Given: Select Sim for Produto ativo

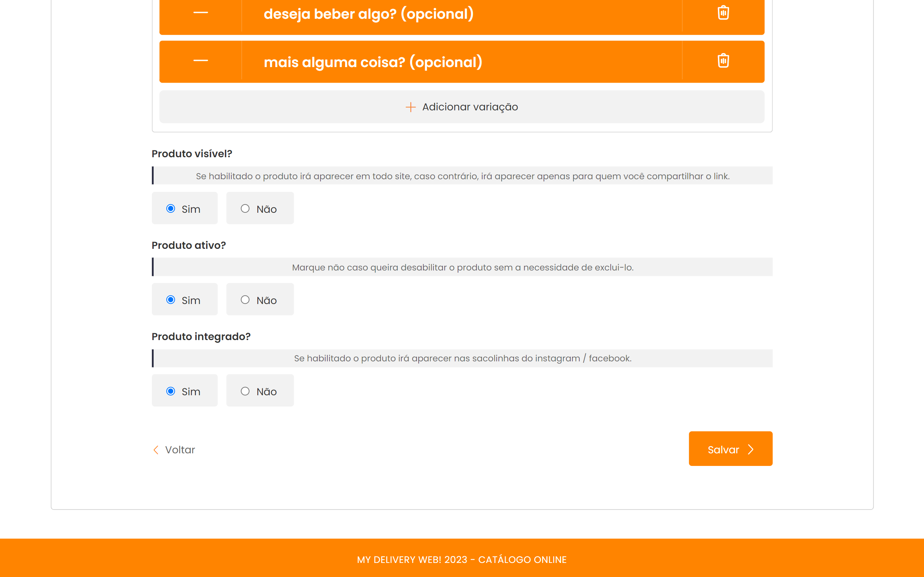Looking at the screenshot, I should click(x=171, y=300).
